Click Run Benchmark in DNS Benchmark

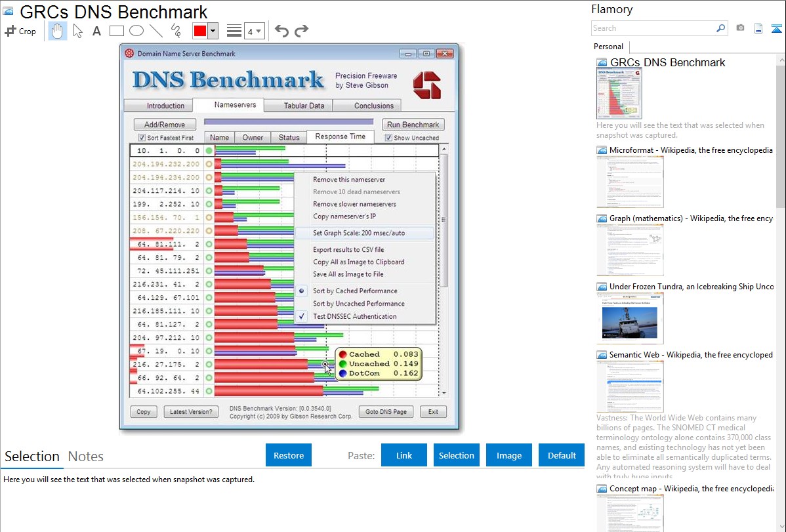(413, 125)
